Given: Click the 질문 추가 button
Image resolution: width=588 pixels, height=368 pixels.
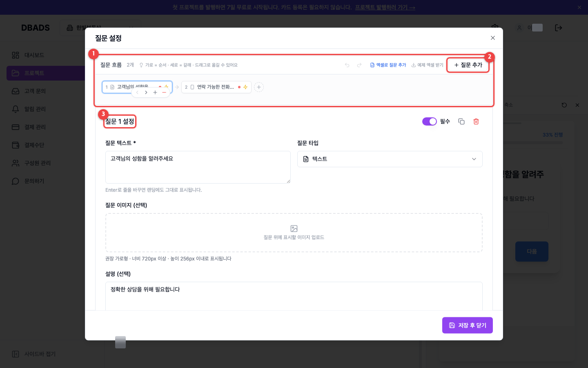Looking at the screenshot, I should coord(468,65).
